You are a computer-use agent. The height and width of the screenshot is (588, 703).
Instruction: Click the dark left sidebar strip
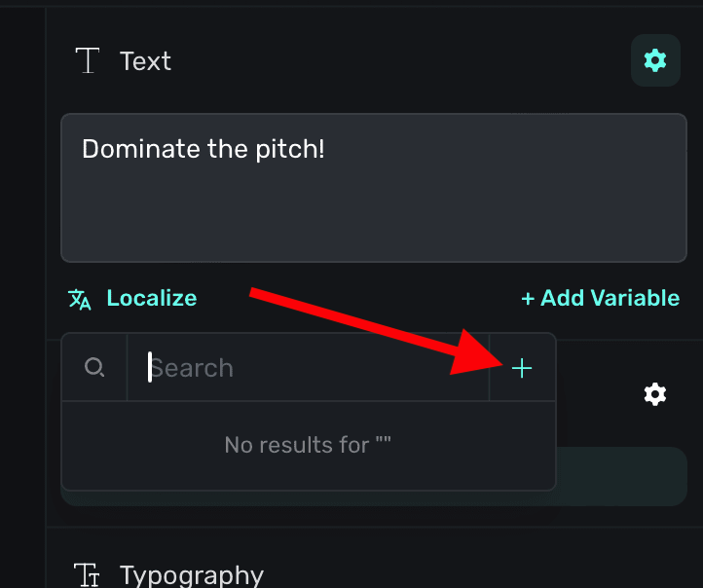point(21,292)
